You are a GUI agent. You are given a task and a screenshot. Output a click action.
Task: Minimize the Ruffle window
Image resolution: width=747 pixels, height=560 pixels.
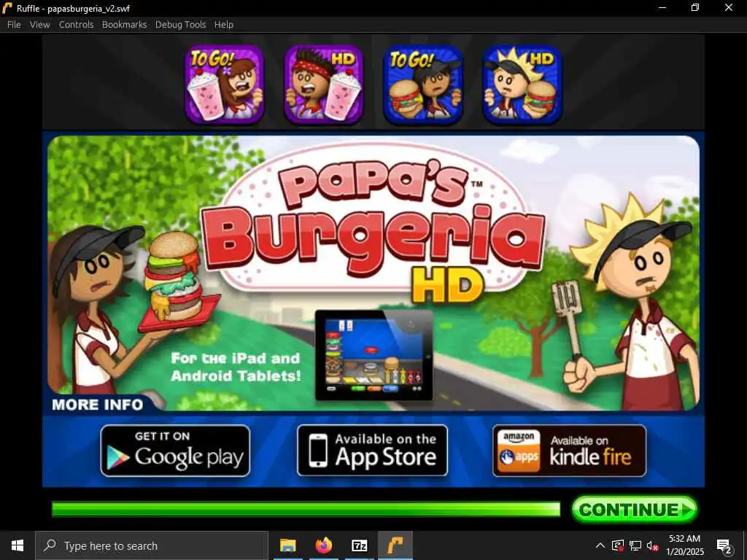[x=662, y=7]
